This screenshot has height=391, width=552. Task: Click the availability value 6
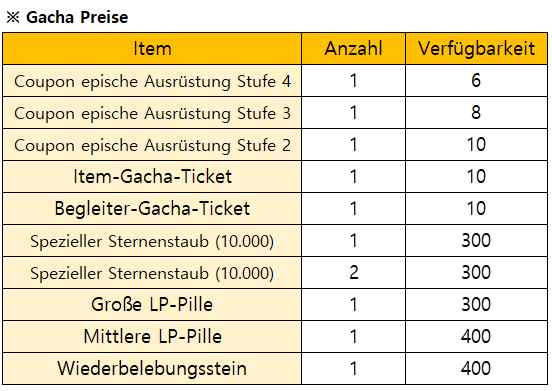click(x=476, y=81)
